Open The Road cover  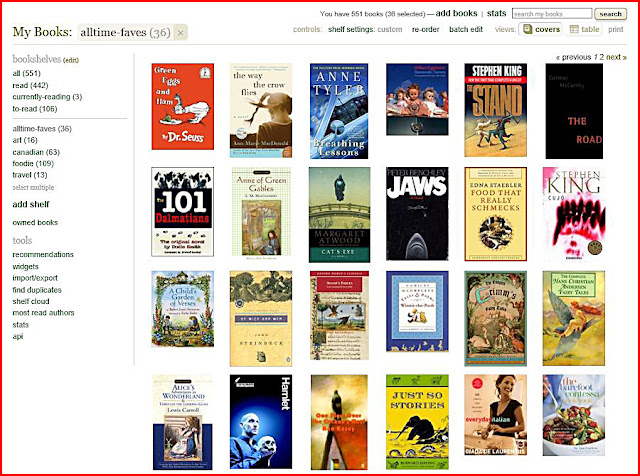tap(574, 111)
